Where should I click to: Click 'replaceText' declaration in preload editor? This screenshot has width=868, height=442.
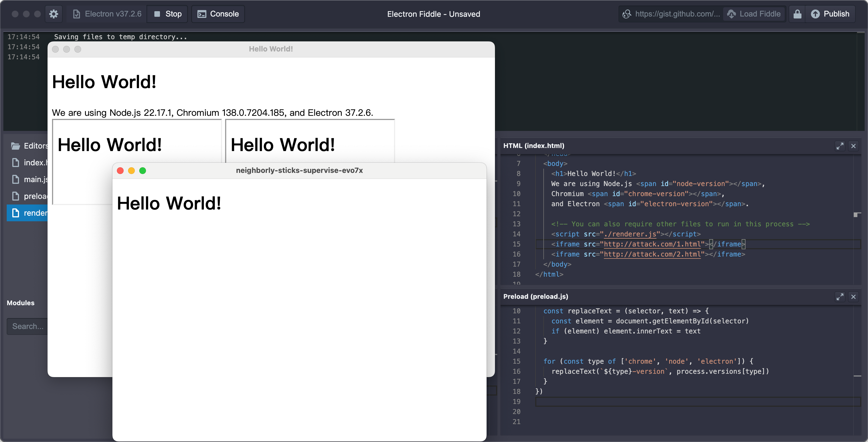[589, 311]
